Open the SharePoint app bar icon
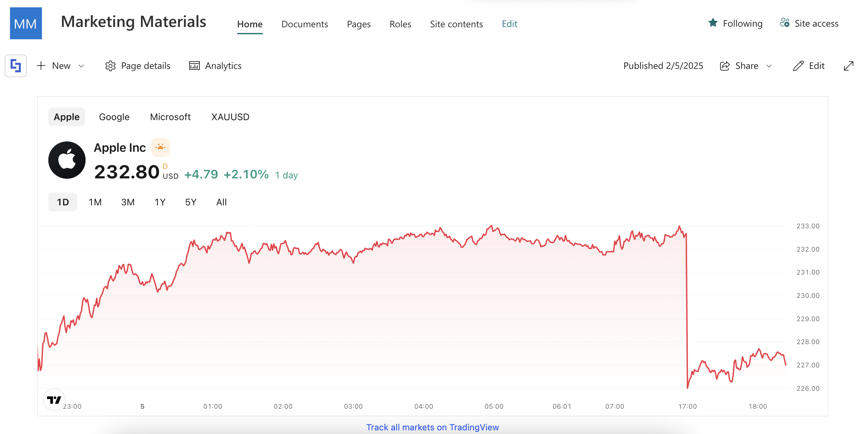This screenshot has height=434, width=868. coord(16,66)
